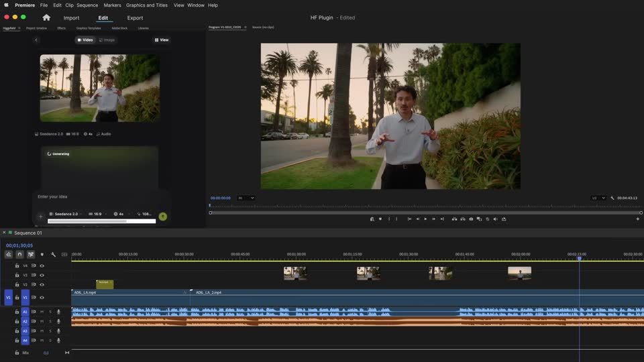Mute audio track A1
This screenshot has width=644, height=362.
42,312
